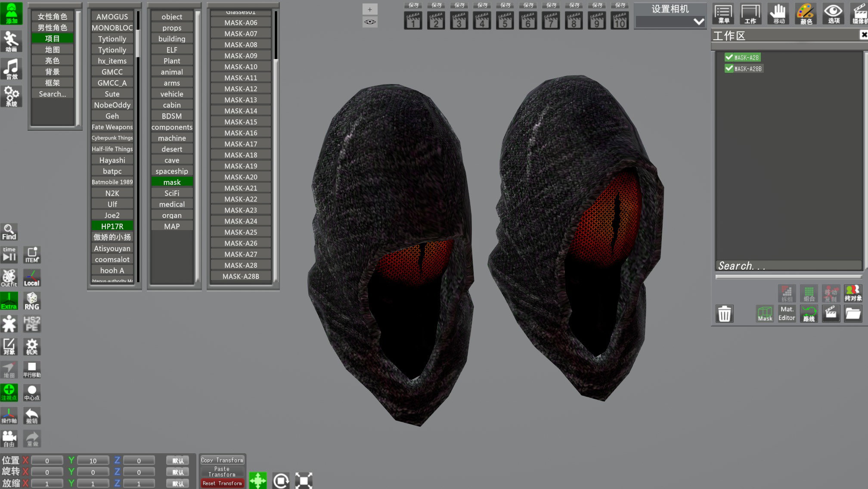Click MASK-A28B in item list
The width and height of the screenshot is (868, 489).
tap(241, 276)
